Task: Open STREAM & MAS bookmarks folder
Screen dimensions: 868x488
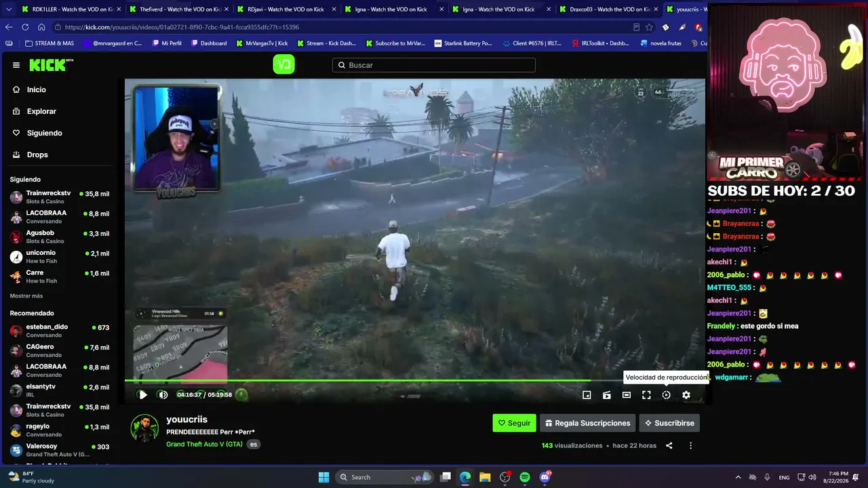Action: (50, 43)
